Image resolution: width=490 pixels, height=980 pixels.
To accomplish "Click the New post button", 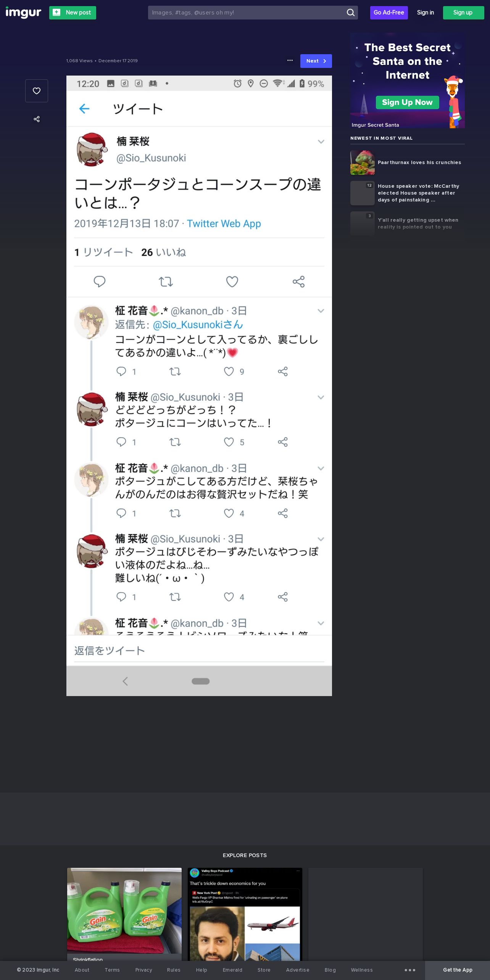I will (73, 13).
